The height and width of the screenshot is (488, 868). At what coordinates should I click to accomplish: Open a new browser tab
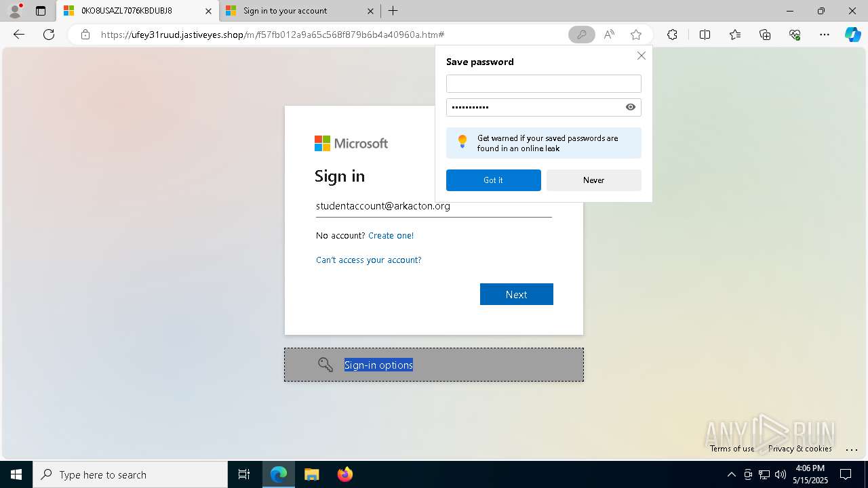[x=393, y=11]
